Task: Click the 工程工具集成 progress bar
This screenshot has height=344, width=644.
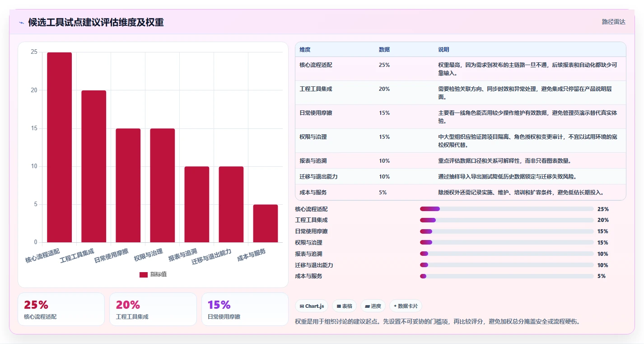Action: pos(507,220)
